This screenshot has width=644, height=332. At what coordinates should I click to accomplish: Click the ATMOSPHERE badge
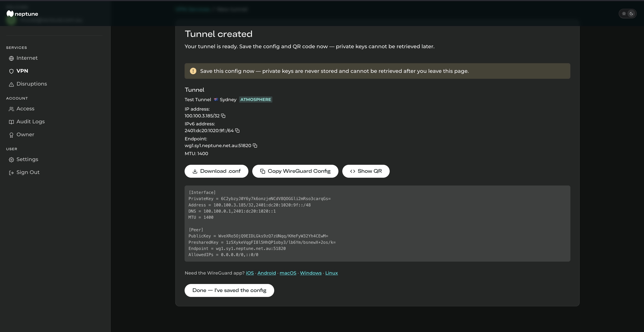point(256,100)
